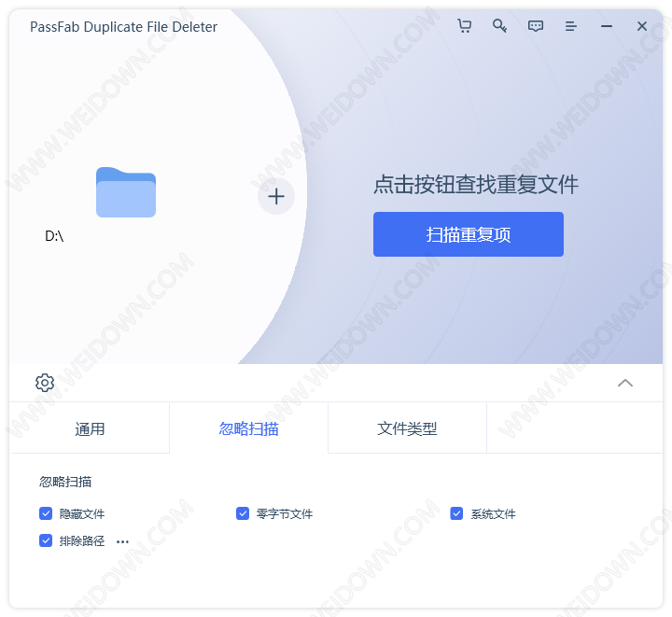This screenshot has width=672, height=617.
Task: Start scan with 扫描重复项 button
Action: tap(468, 234)
